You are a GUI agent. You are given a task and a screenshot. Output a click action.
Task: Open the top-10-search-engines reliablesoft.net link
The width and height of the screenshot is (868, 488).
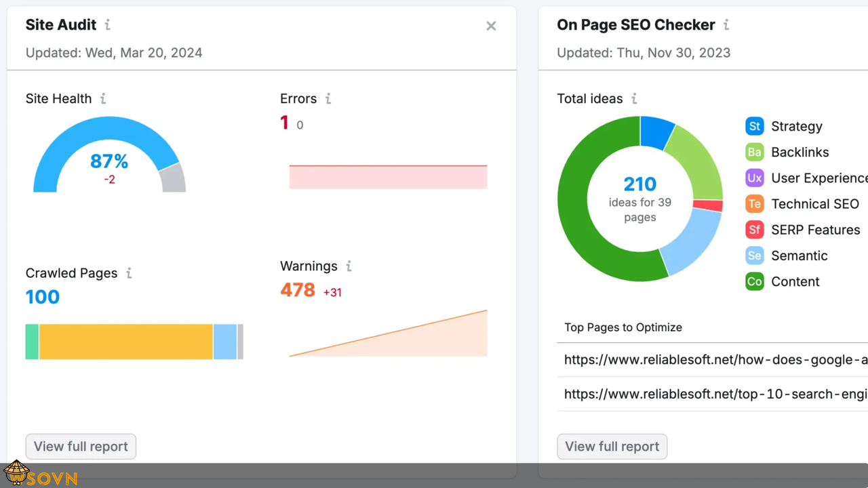point(716,394)
